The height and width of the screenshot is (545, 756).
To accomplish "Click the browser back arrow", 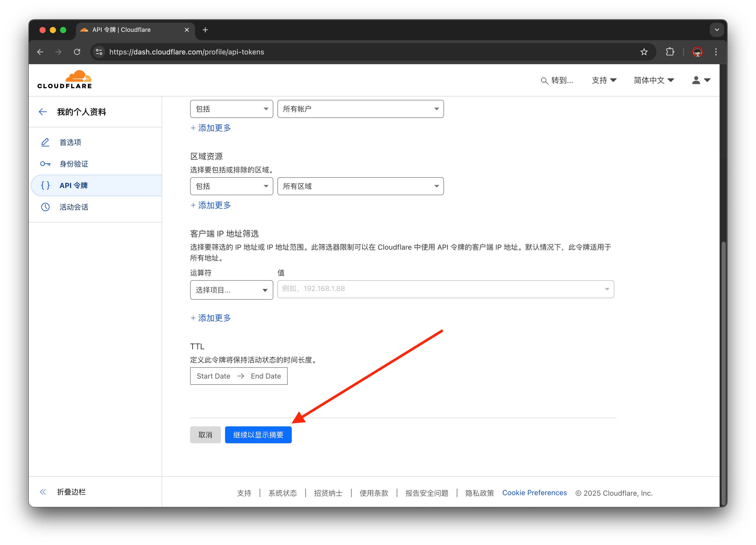I will tap(40, 52).
